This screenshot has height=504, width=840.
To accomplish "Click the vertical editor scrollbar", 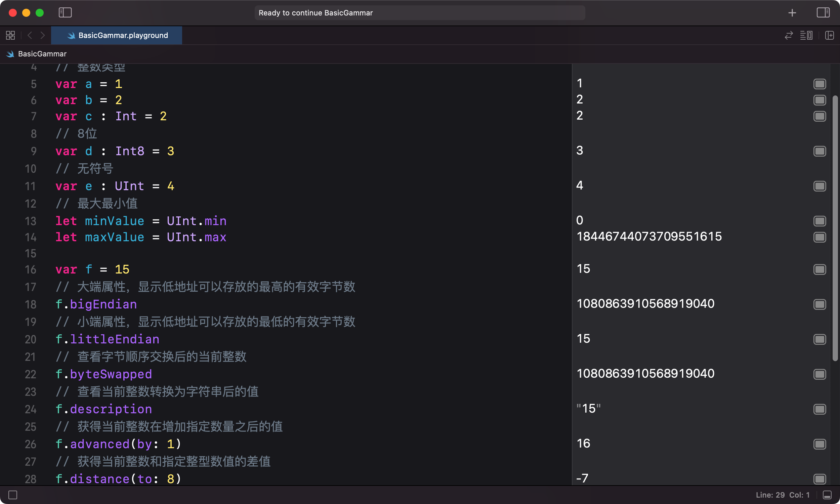I will (835, 228).
